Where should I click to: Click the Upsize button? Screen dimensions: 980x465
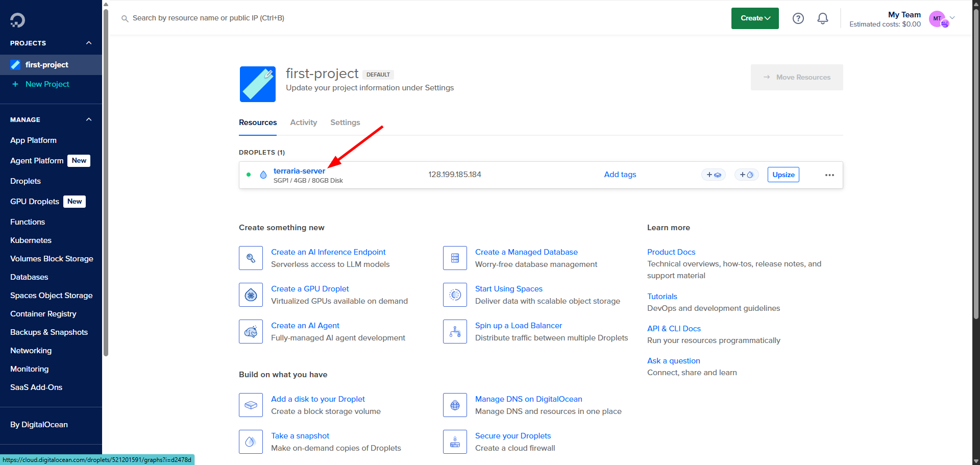[x=783, y=175]
